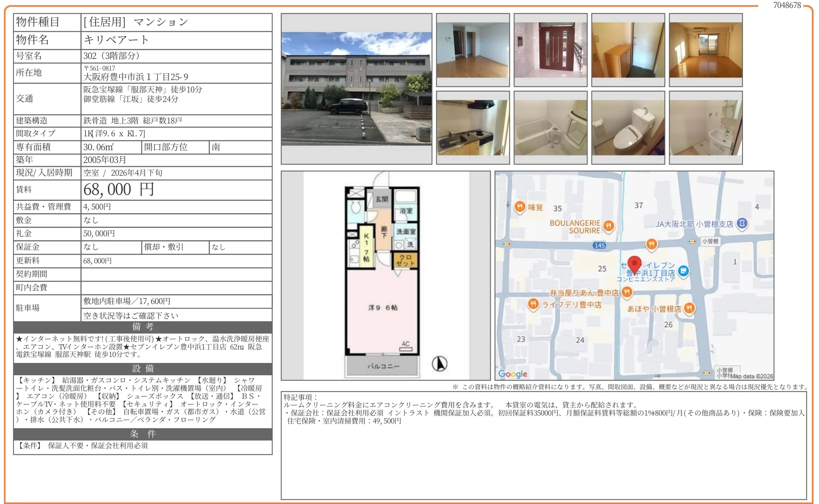Image resolution: width=819 pixels, height=504 pixels.
Task: Click JA大阪北部 小曽根支店 bank marker icon
Action: click(742, 224)
